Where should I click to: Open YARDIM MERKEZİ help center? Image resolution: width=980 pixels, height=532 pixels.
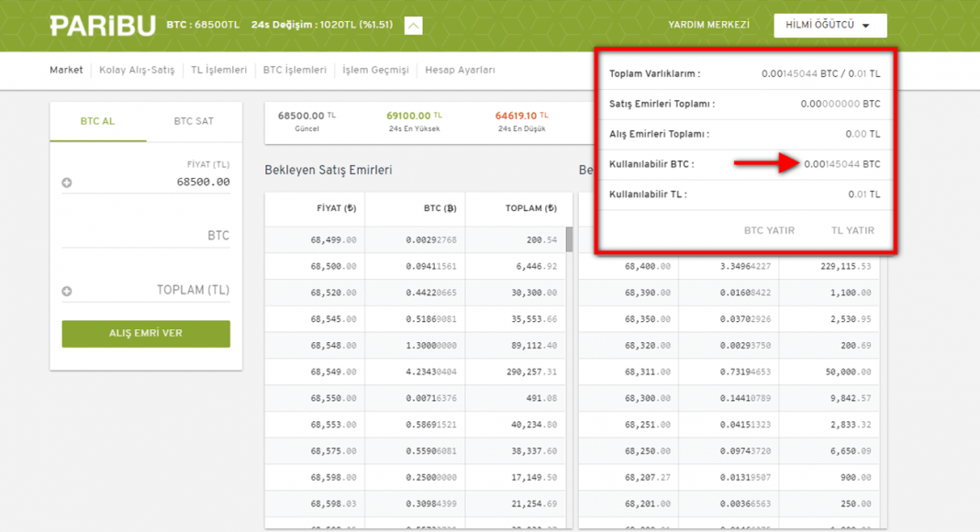(708, 25)
